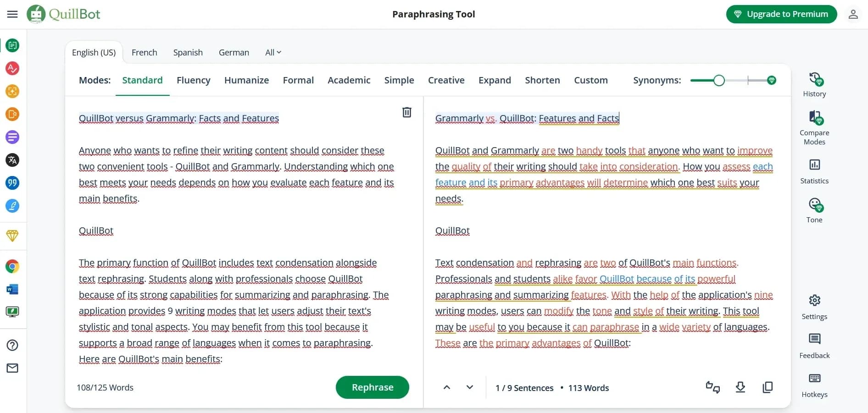Select the Summarizer tool icon
Image resolution: width=868 pixels, height=413 pixels.
pos(12,137)
